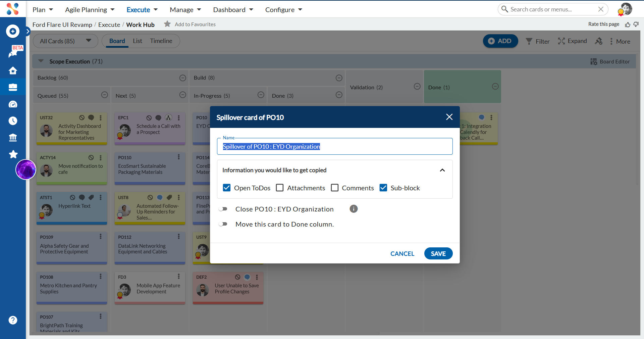This screenshot has height=339, width=644.
Task: Click the thumbs up rating icon
Action: 628,25
